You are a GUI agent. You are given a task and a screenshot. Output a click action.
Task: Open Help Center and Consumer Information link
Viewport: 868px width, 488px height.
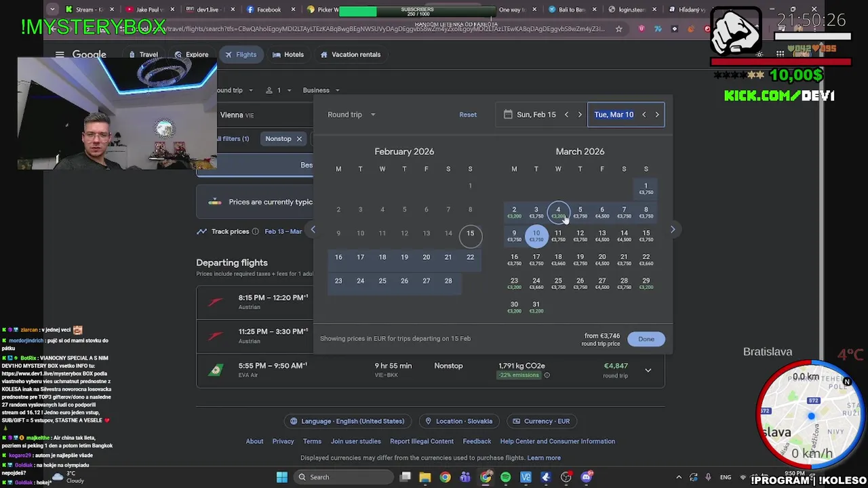coord(557,441)
